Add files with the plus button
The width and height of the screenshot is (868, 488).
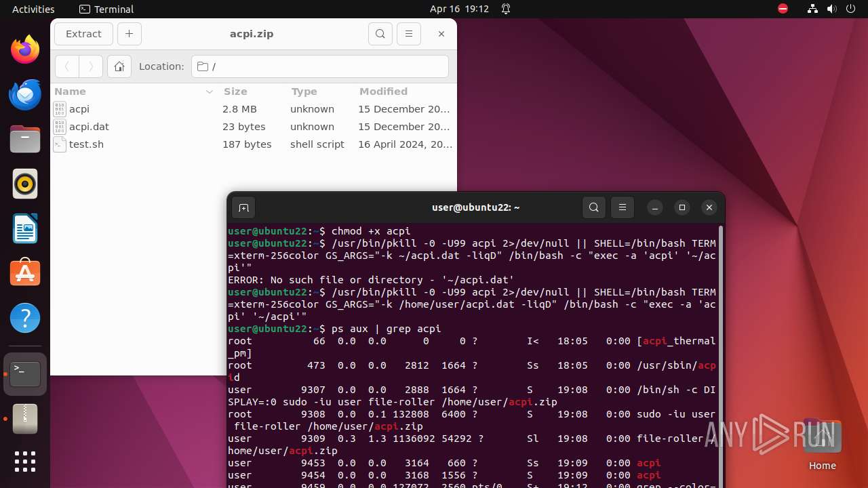130,34
